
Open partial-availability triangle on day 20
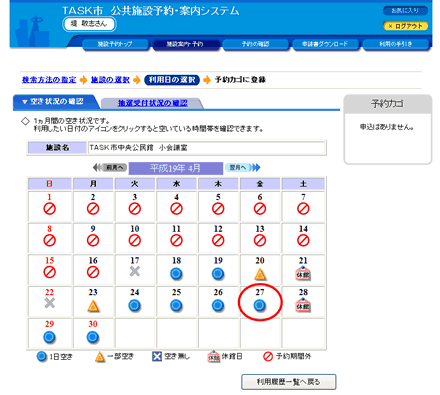click(260, 274)
